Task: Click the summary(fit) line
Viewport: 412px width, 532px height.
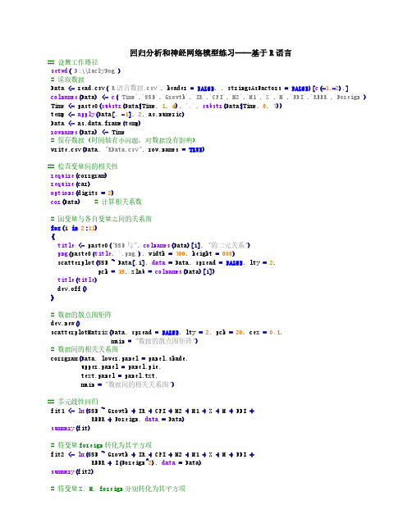Action: point(71,429)
